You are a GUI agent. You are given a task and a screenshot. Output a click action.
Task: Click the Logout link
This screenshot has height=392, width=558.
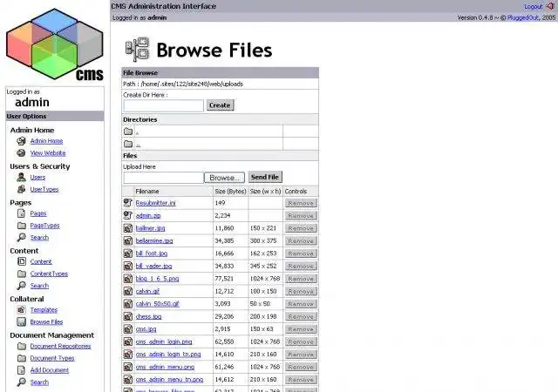click(533, 6)
